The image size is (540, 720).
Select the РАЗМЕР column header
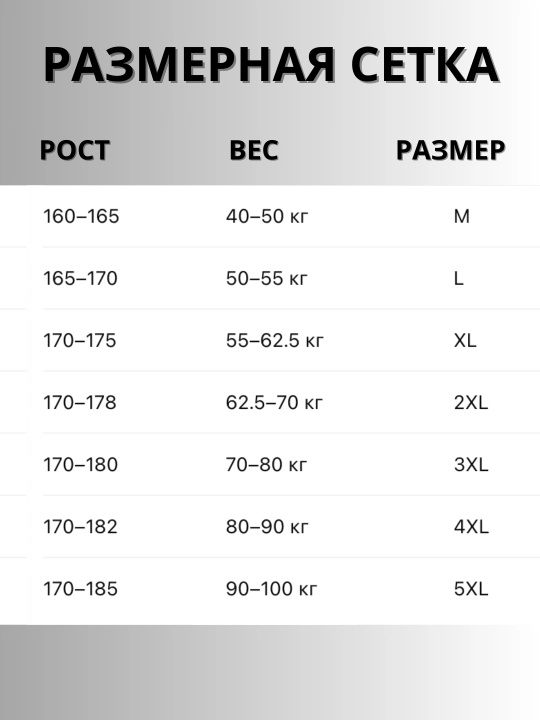click(x=450, y=150)
